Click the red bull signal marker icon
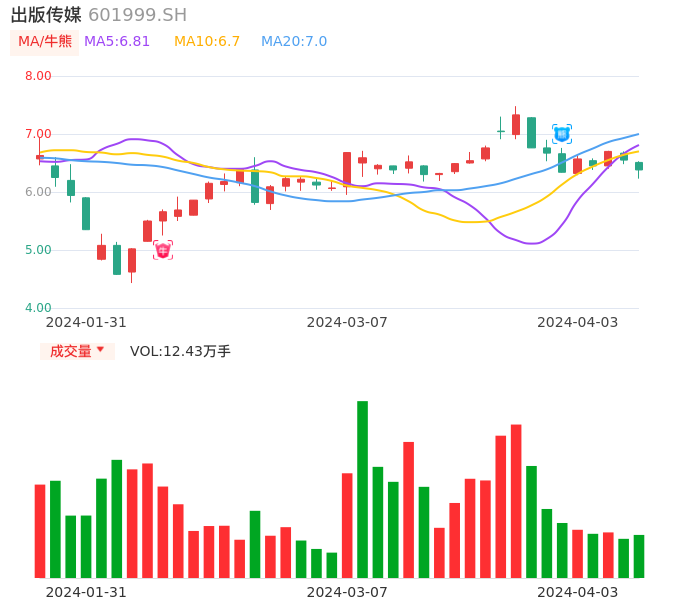The width and height of the screenshot is (686, 606). (x=163, y=250)
